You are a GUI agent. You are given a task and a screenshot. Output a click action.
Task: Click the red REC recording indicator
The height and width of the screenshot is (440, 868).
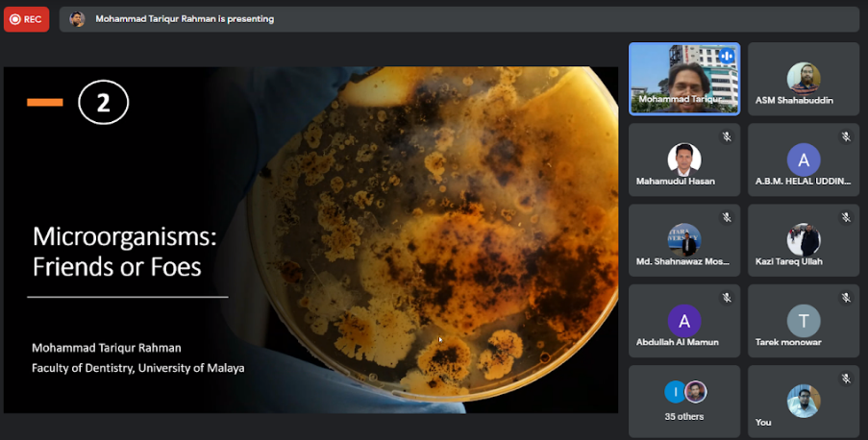point(27,19)
